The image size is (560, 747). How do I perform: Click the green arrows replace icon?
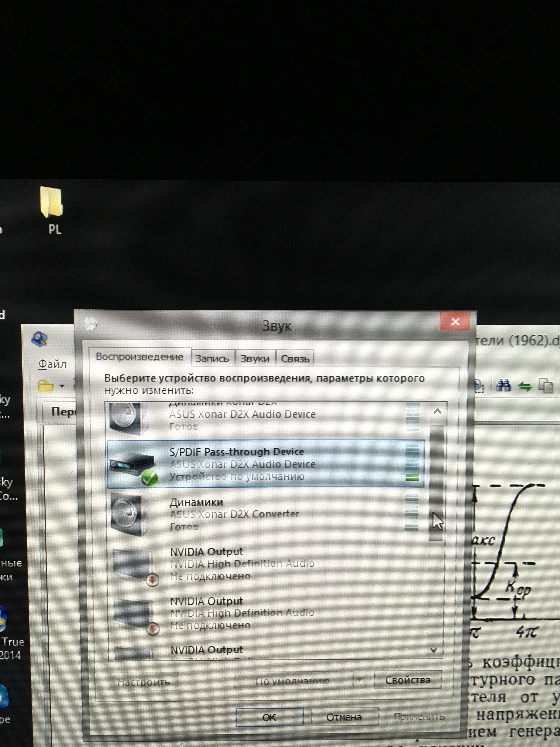525,386
